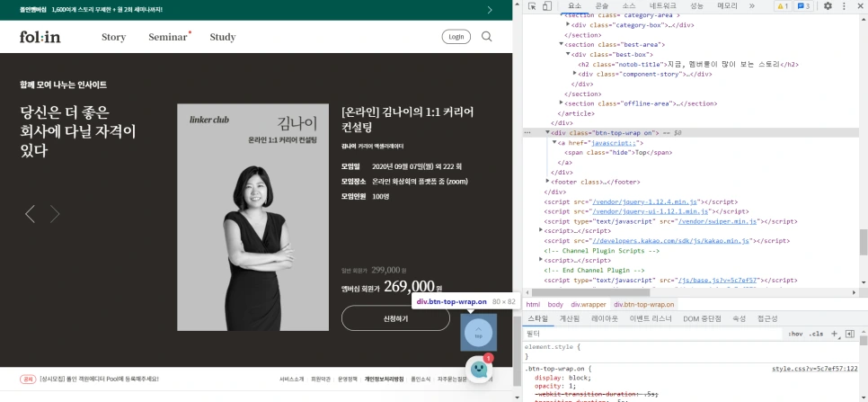Collapse the best-area section node
Viewport: 868px width, 402px height.
pyautogui.click(x=562, y=44)
